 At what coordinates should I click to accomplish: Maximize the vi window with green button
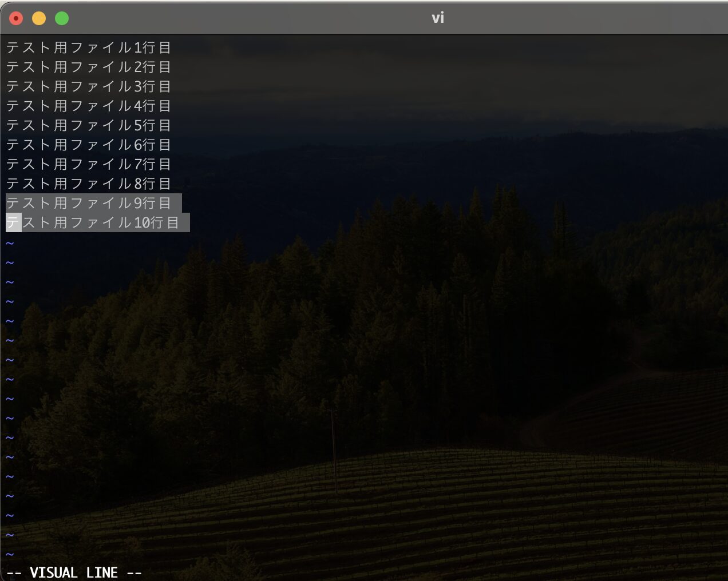pyautogui.click(x=62, y=18)
